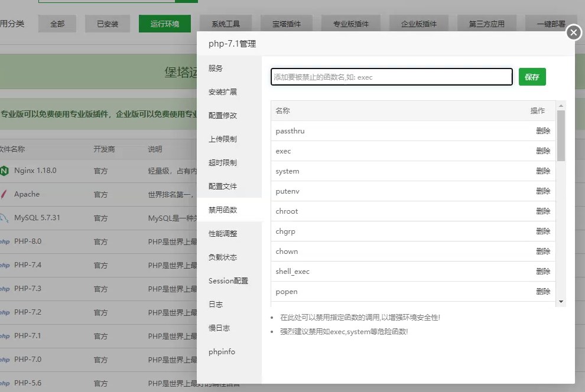Click the scrollbar up arrow
585x392 pixels.
(561, 106)
